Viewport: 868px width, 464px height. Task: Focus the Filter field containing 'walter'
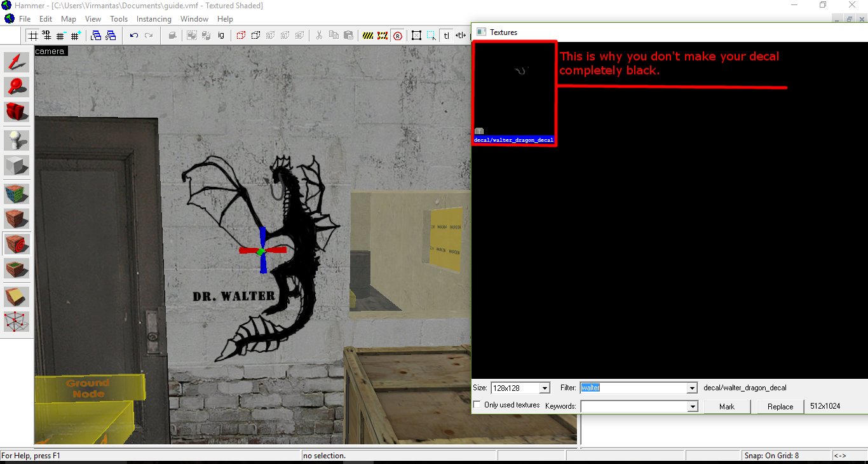click(x=639, y=388)
